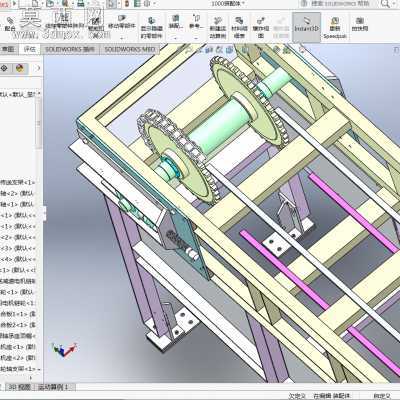Click the Open file icon
The width and height of the screenshot is (400, 400).
click(50, 4)
